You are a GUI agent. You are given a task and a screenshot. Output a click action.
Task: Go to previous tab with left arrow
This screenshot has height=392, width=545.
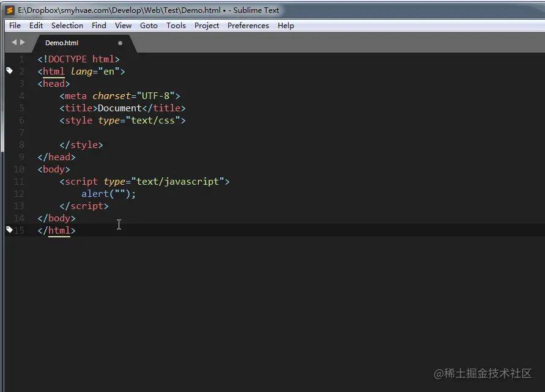14,42
